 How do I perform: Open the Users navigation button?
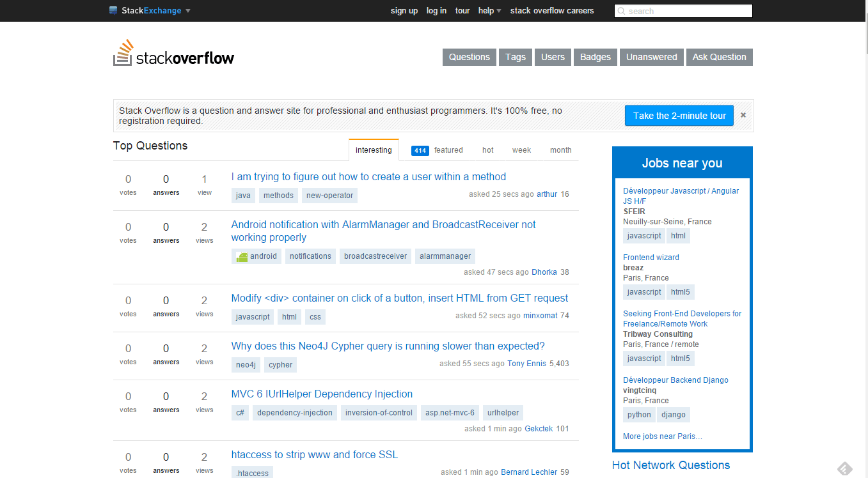(553, 57)
